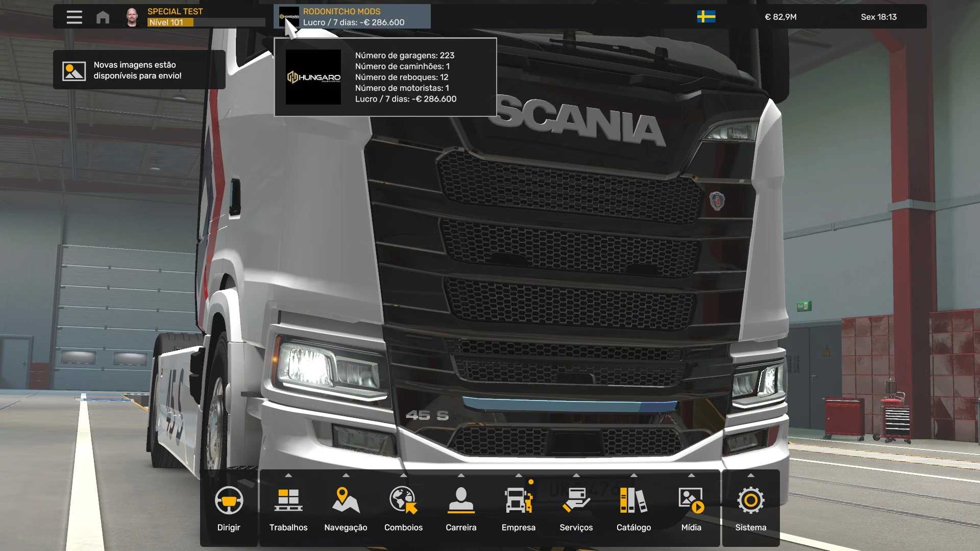Screen dimensions: 980x551
Task: Open the 'Novas imagens estão disponíveis' notification
Action: (x=139, y=70)
